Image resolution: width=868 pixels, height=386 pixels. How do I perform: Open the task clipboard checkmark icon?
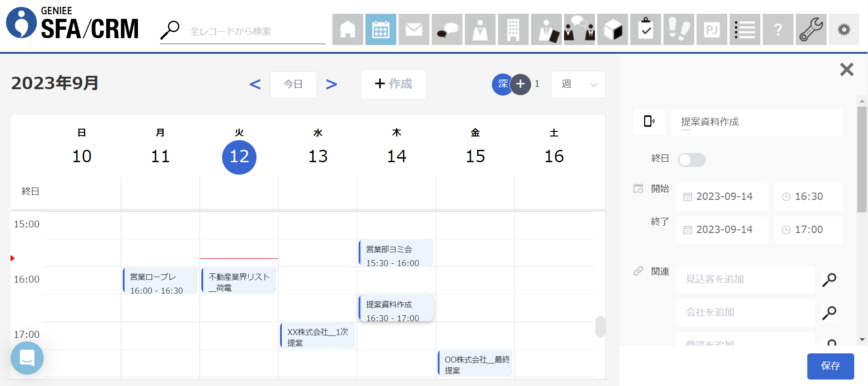645,29
